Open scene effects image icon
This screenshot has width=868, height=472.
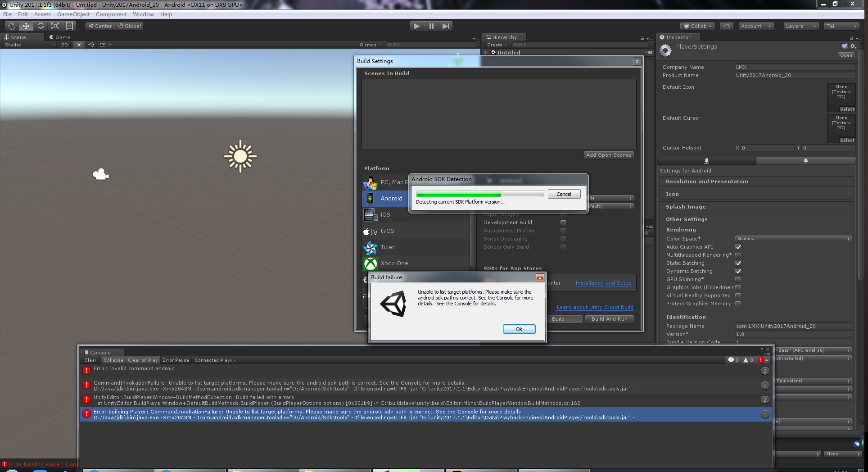click(x=103, y=45)
